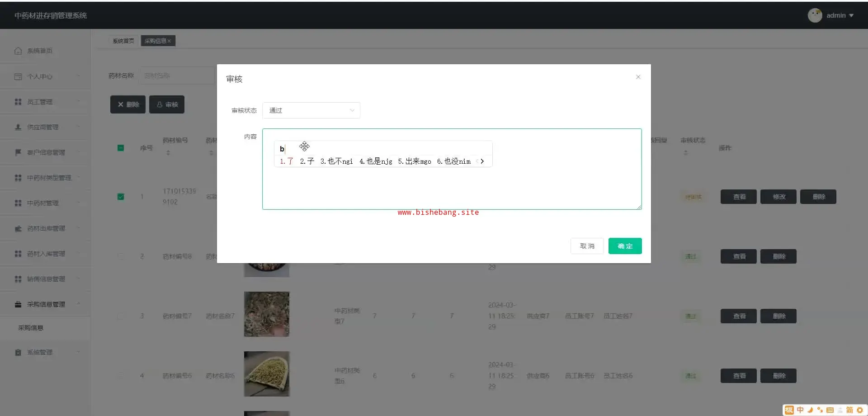The height and width of the screenshot is (416, 868).
Task: Open 药材出库管理 in the sidebar
Action: [x=45, y=228]
